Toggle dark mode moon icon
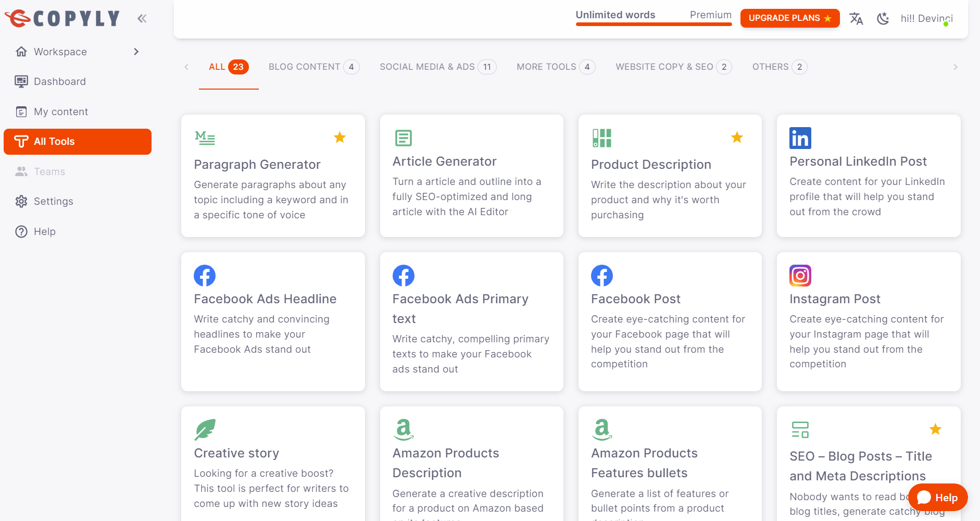Screen dimensions: 980x521 pos(883,19)
